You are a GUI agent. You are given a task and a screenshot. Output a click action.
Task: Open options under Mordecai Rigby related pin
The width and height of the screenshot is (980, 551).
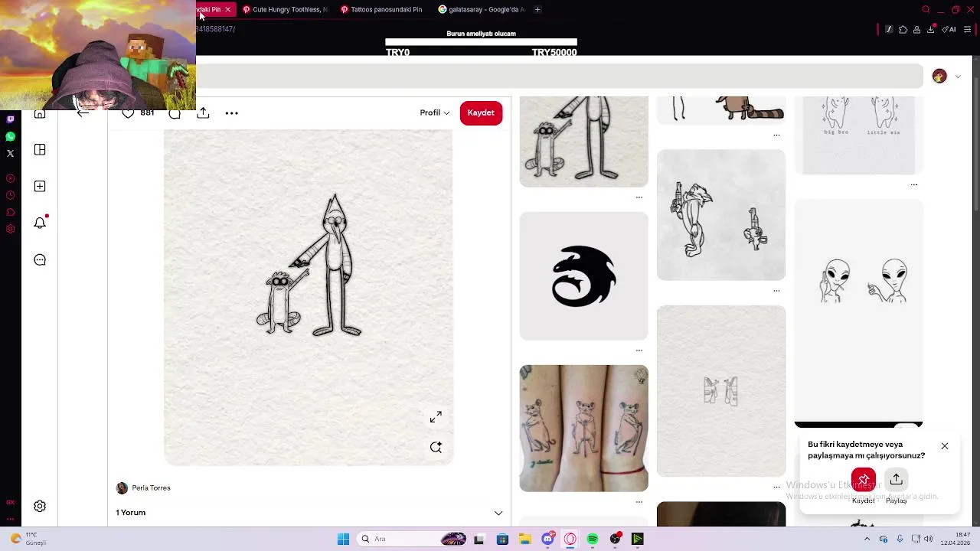point(639,197)
